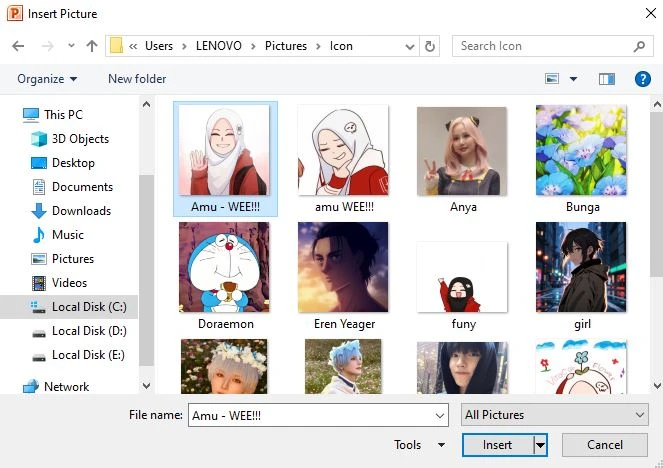Screen dimensions: 663x468
Task: Select Local Disk (C:)
Action: pyautogui.click(x=89, y=307)
